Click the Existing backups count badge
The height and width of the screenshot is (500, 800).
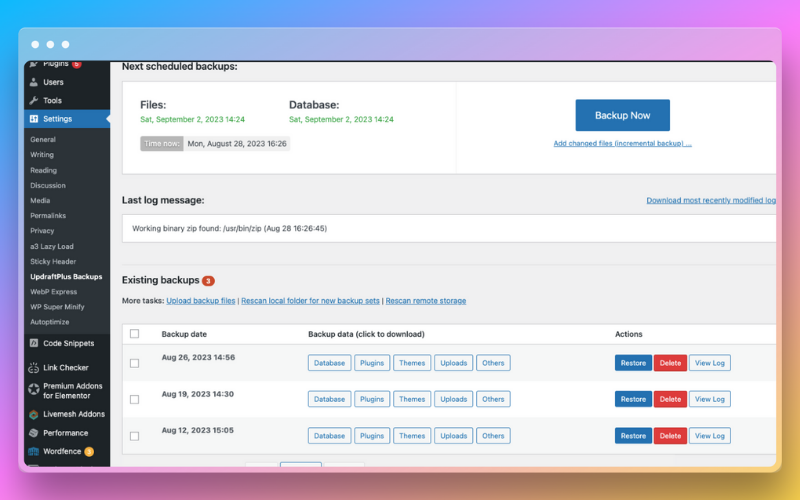208,281
